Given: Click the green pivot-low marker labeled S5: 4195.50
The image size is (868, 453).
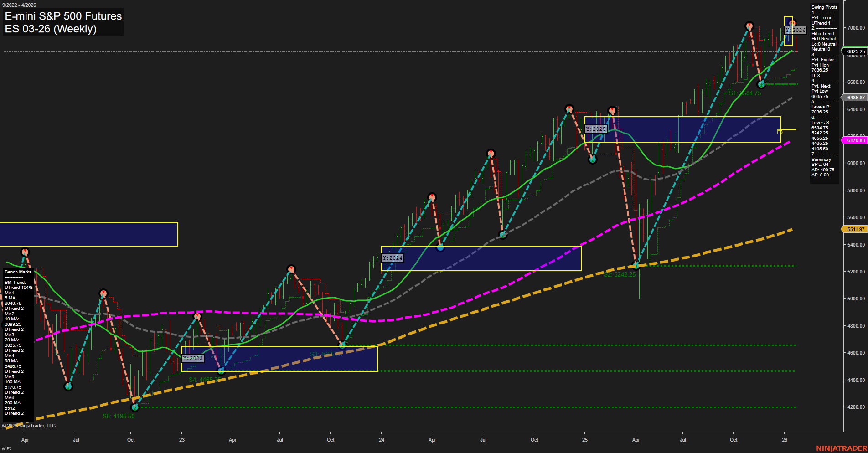Looking at the screenshot, I should coord(135,408).
